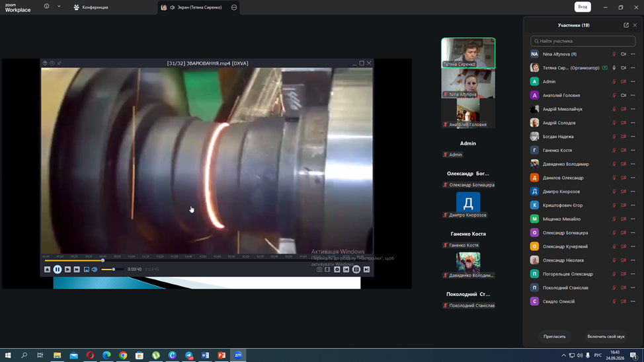Select Погорельцев Олександр in the participants list
644x362 pixels.
583,273
